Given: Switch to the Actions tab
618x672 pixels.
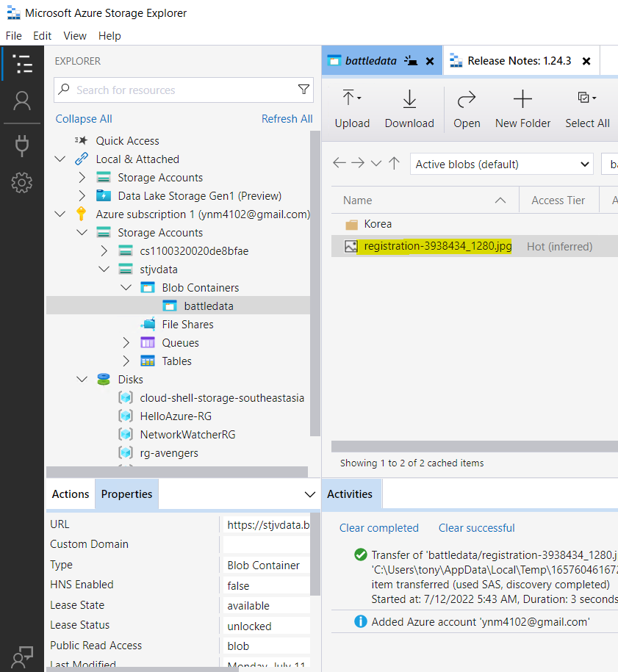Looking at the screenshot, I should [x=71, y=494].
